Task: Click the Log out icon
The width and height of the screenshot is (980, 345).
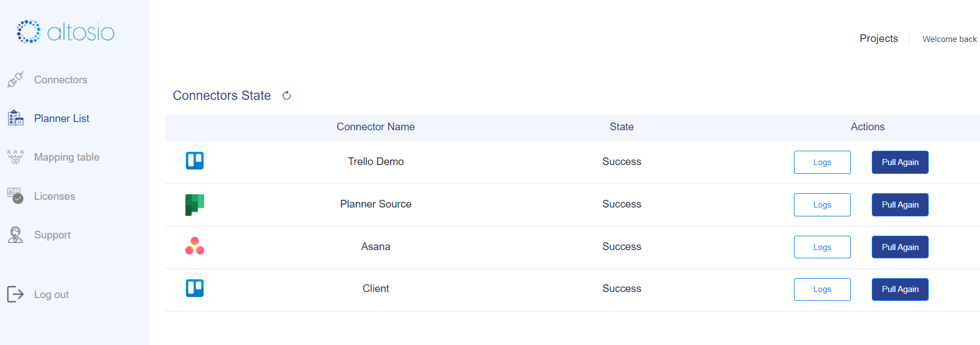Action: (15, 294)
